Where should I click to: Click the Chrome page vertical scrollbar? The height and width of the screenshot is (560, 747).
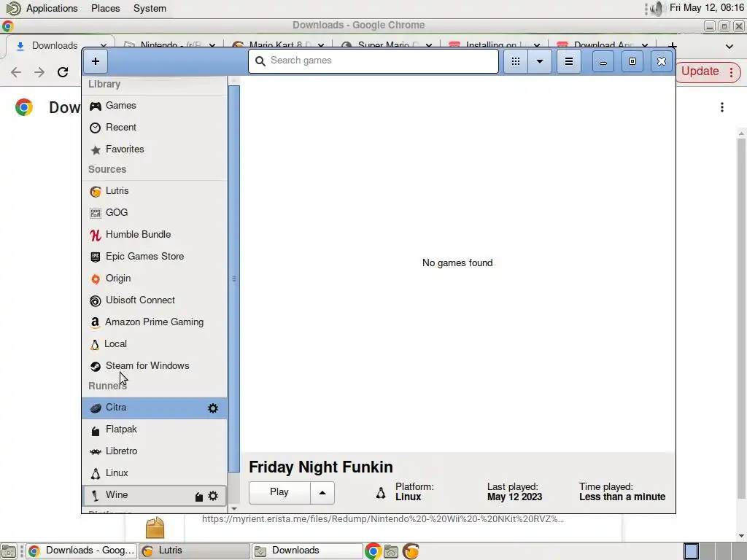point(741,318)
